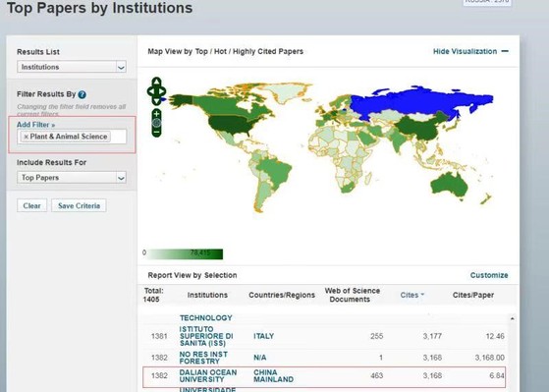
Task: Open the Customize report view link
Action: point(489,275)
